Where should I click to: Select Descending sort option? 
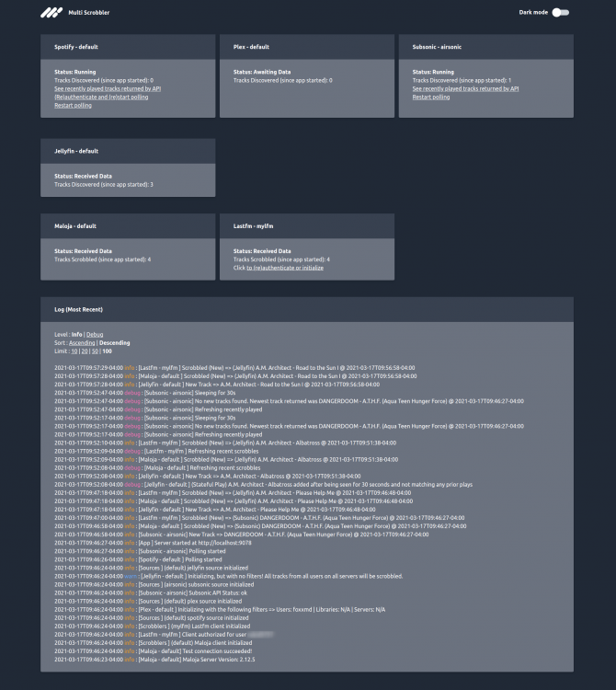coord(114,343)
